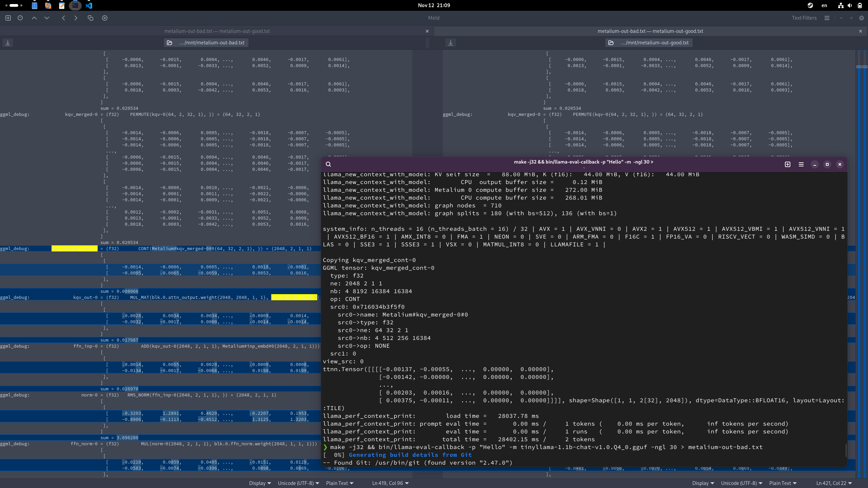Switch to the first metalium-out-bad.txt tab
Image resolution: width=868 pixels, height=488 pixels.
point(217,31)
